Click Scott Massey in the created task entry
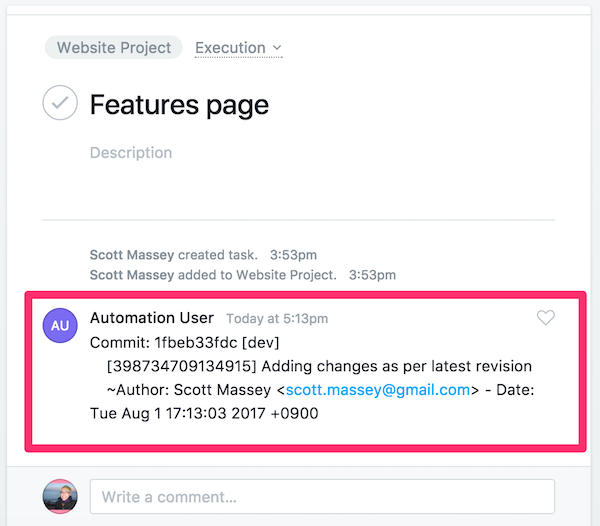Image resolution: width=600 pixels, height=526 pixels. point(132,255)
